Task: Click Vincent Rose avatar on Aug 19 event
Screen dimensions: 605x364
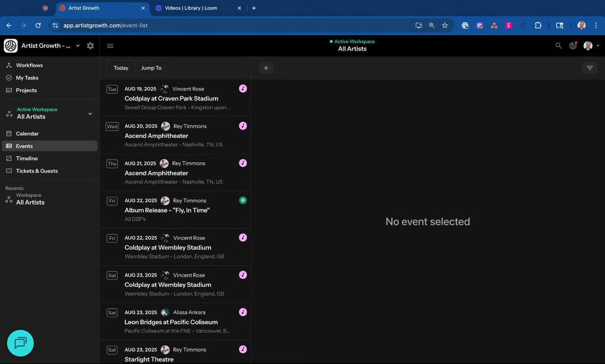Action: [164, 89]
